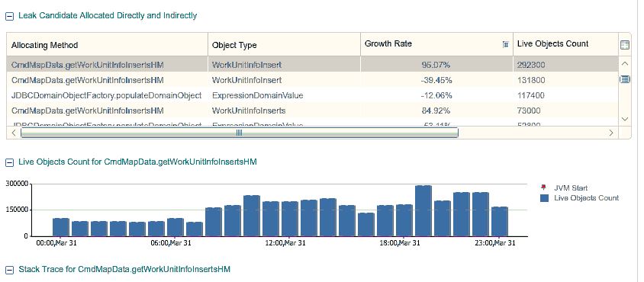Collapse the Stack Trace section
This screenshot has width=644, height=282.
pos(9,270)
